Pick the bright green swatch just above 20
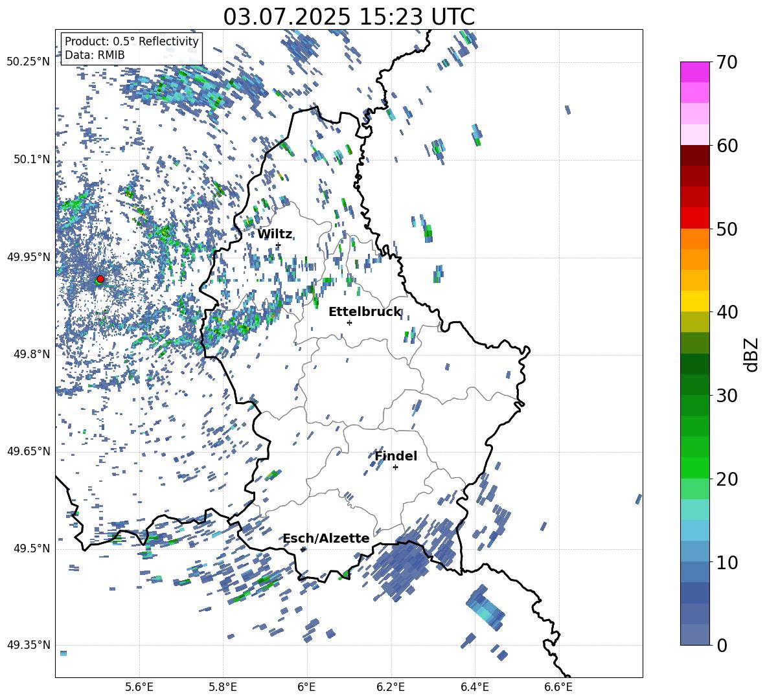This screenshot has height=700, width=767. 694,468
